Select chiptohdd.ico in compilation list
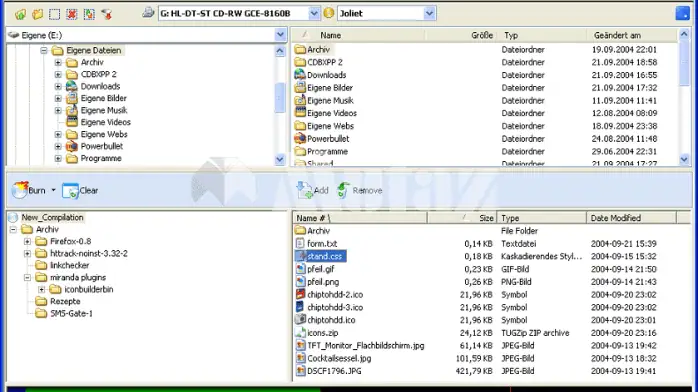Viewport: 698px width, 392px height. (x=331, y=320)
